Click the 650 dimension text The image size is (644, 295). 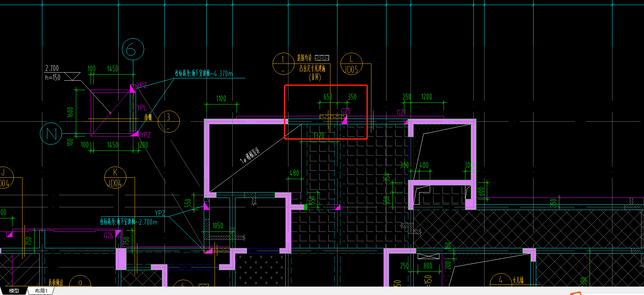[x=328, y=97]
